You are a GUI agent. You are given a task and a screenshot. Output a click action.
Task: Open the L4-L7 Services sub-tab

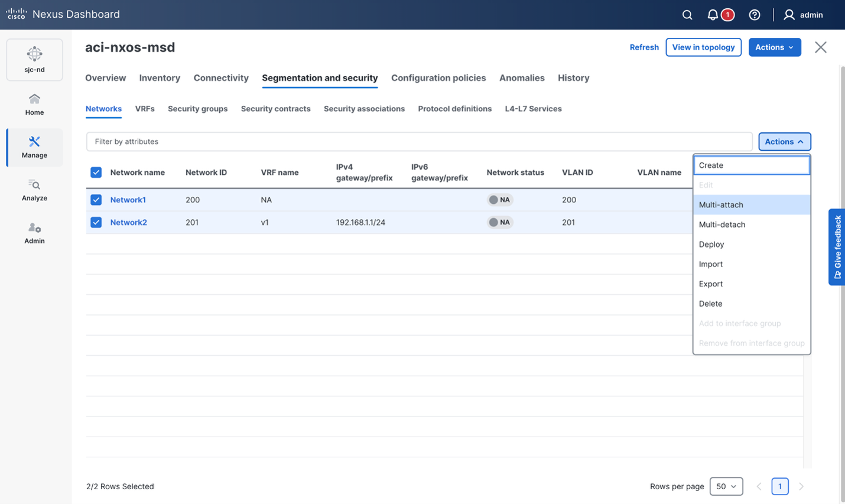tap(533, 109)
